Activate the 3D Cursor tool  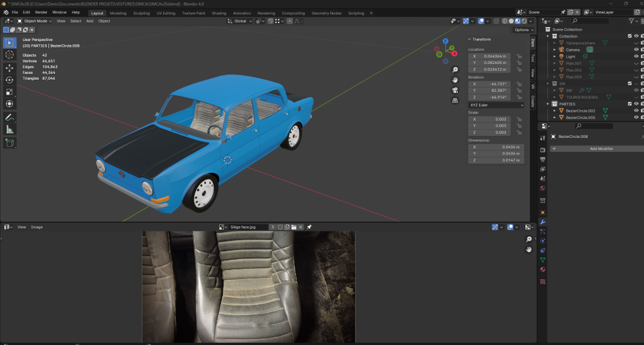(x=9, y=55)
